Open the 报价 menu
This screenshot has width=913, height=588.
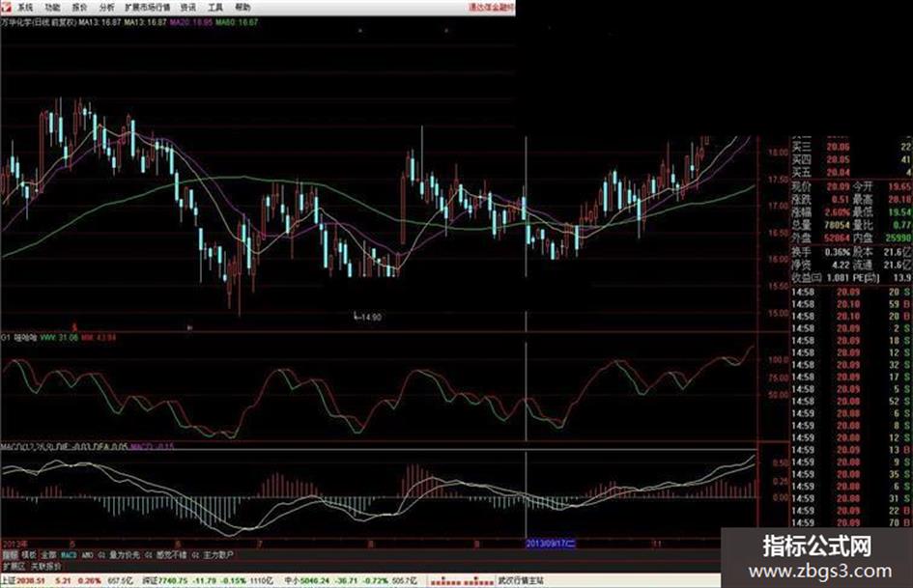[x=80, y=8]
